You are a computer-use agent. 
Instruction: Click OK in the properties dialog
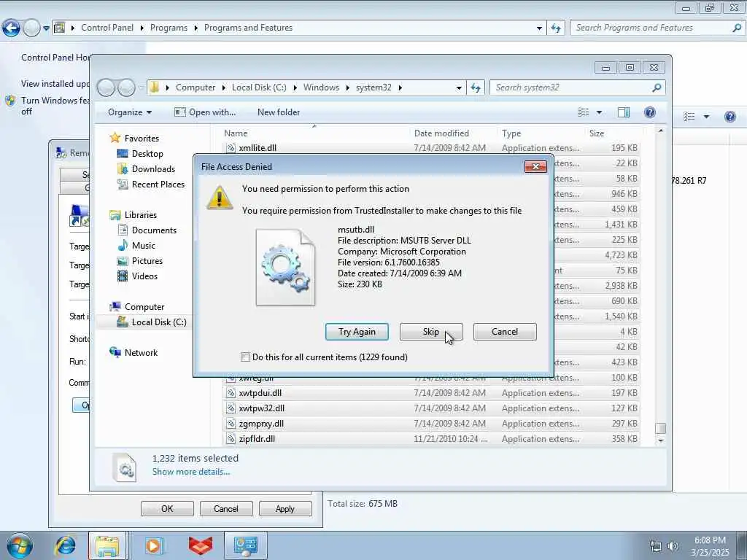(x=167, y=508)
